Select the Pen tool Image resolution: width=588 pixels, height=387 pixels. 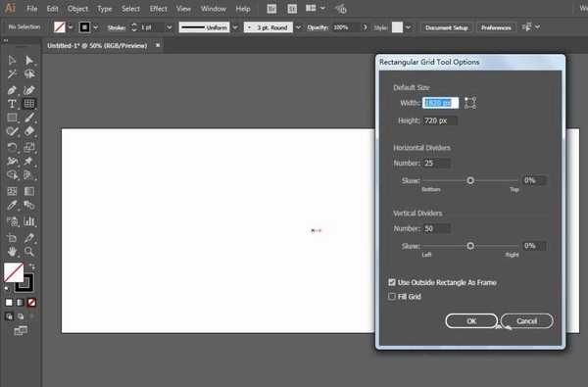coord(12,90)
